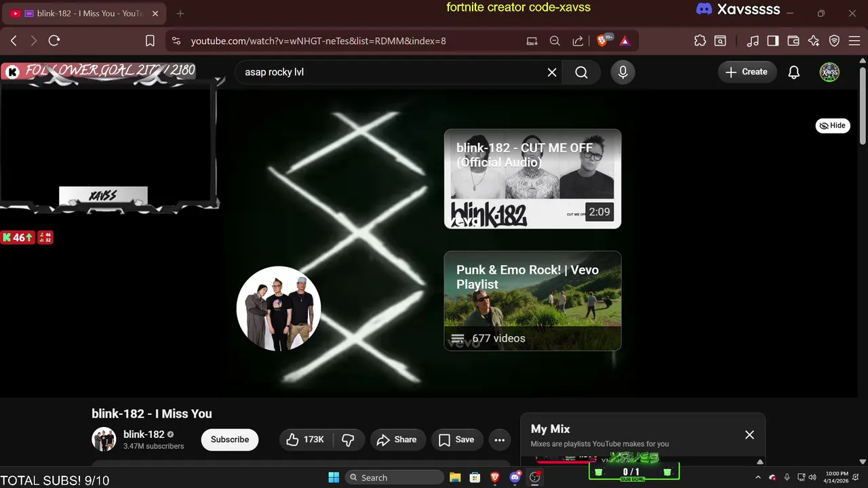Click the zoom out magnifier icon
Viewport: 868px width, 488px height.
[x=555, y=41]
